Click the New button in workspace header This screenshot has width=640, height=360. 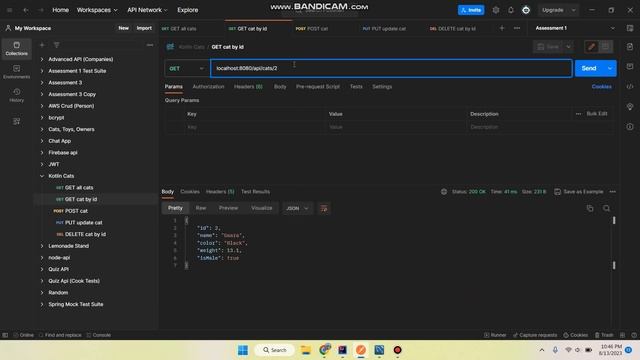coord(124,28)
